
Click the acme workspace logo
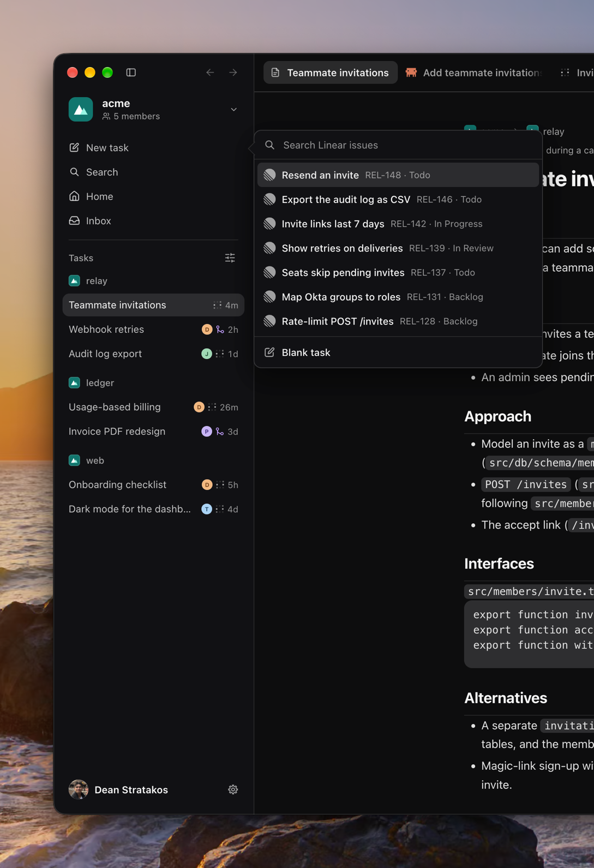point(81,109)
